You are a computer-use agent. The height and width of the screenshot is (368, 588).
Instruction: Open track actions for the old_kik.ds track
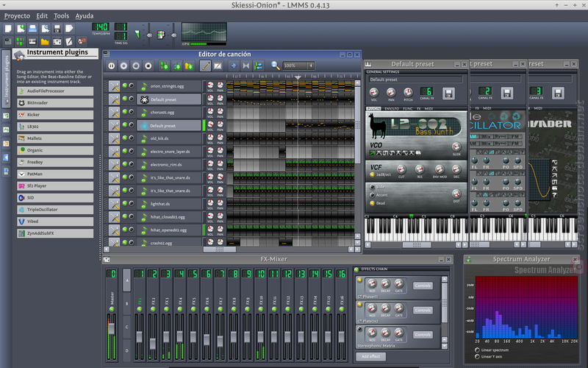114,138
